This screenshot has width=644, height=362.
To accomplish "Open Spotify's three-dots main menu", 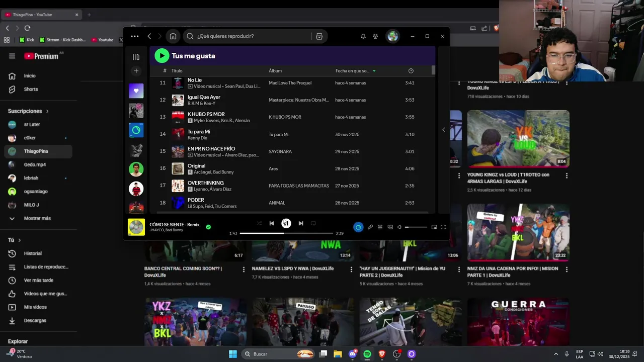I will click(x=134, y=36).
